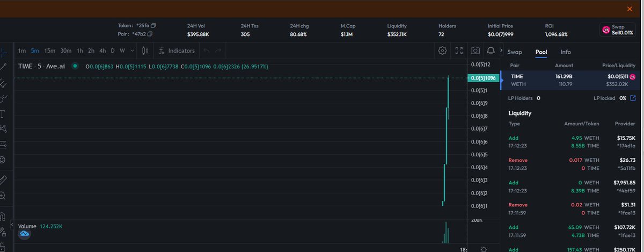This screenshot has width=644, height=252.
Task: Click the 24H Vol value $395.88K
Action: click(198, 34)
